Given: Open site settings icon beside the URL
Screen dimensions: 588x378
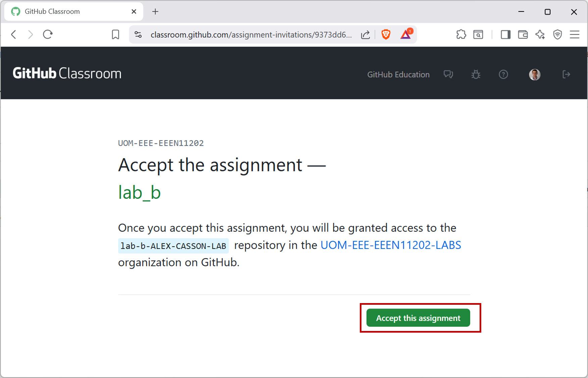Looking at the screenshot, I should pyautogui.click(x=138, y=34).
